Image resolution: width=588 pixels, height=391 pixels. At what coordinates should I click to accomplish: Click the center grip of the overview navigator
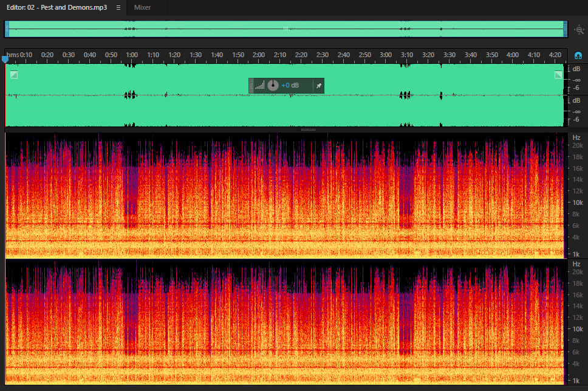pos(285,29)
